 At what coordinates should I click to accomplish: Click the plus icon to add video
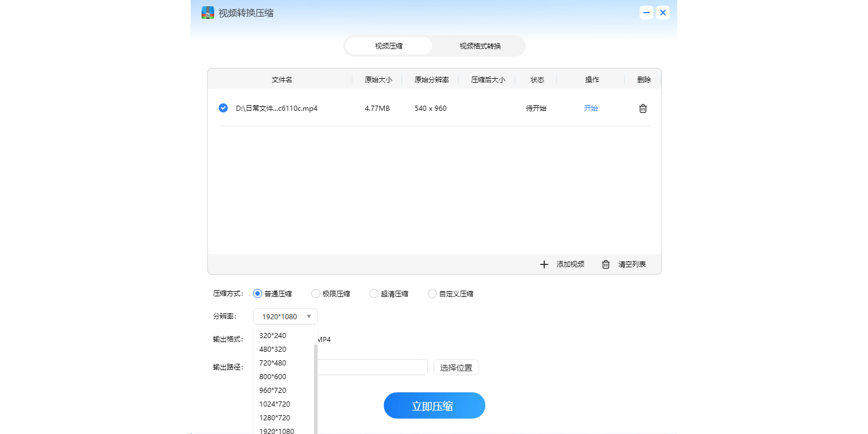click(544, 264)
